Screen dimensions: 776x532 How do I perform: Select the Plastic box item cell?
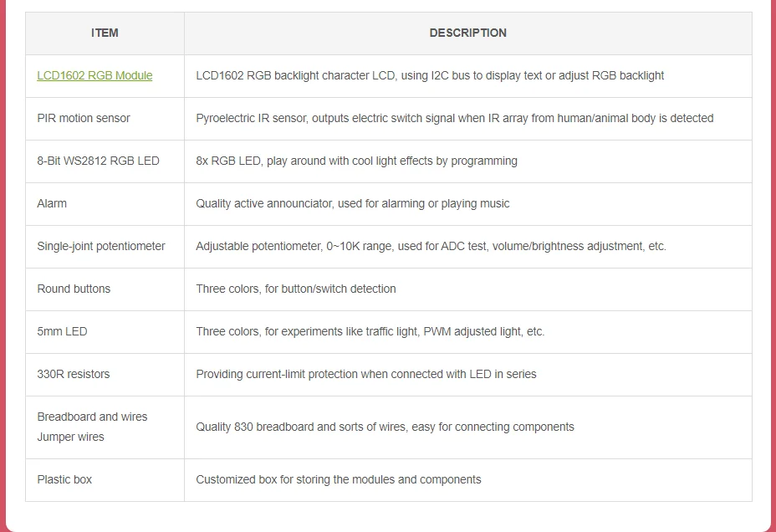64,479
